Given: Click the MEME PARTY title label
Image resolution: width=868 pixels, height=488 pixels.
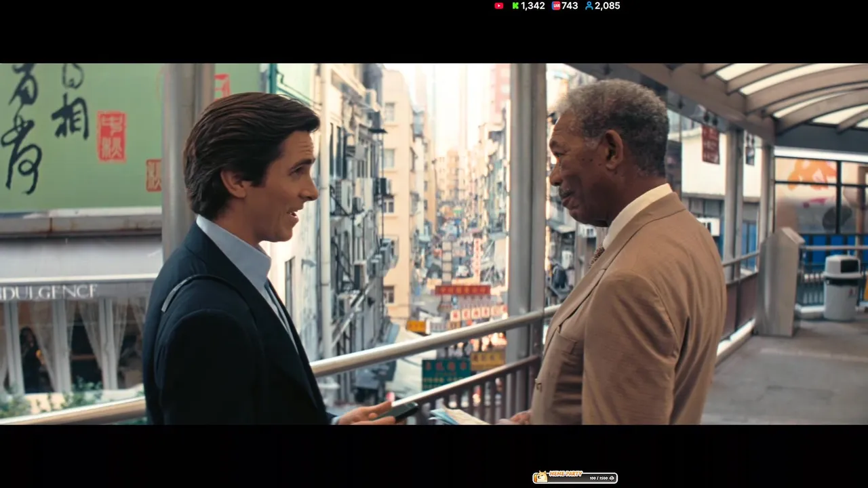Looking at the screenshot, I should click(x=566, y=474).
